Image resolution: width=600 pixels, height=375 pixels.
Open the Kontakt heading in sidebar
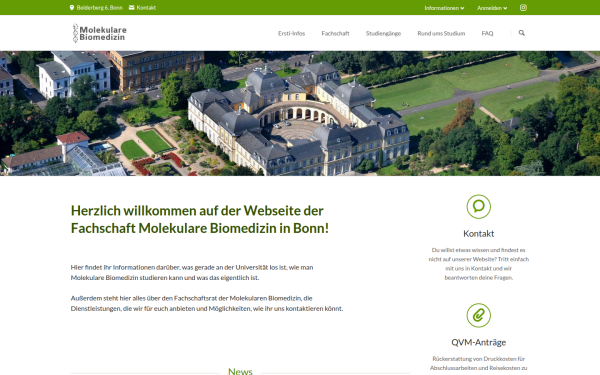pyautogui.click(x=478, y=233)
